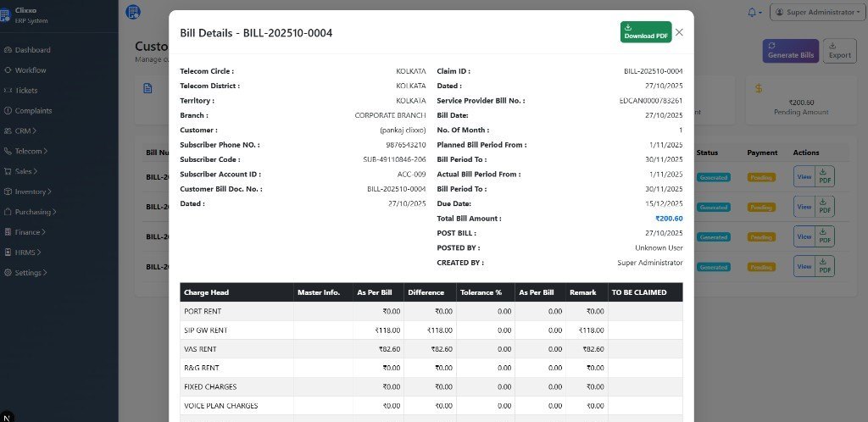Click PDF download in the third bill row
868x422 pixels.
pyautogui.click(x=825, y=236)
